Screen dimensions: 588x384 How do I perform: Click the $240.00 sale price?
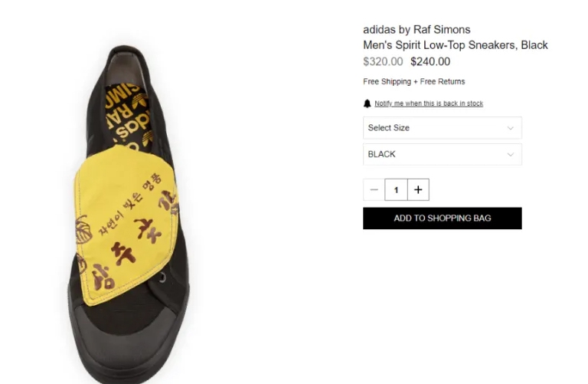pos(430,61)
